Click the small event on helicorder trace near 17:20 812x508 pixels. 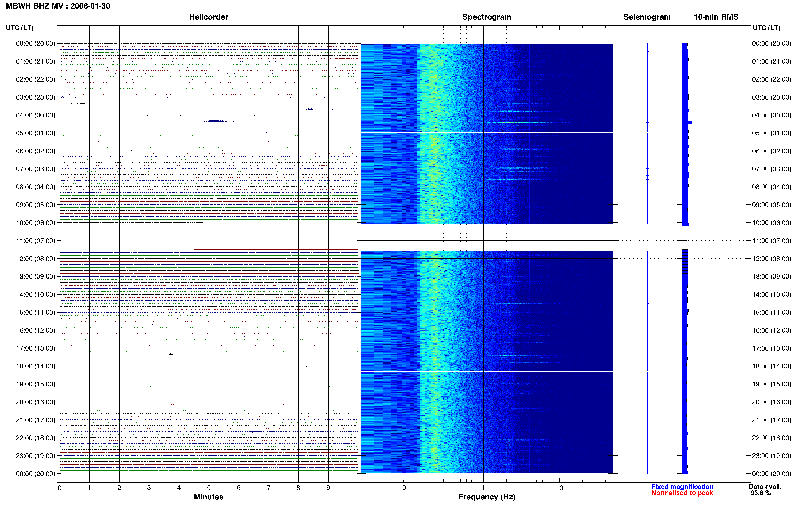(171, 354)
